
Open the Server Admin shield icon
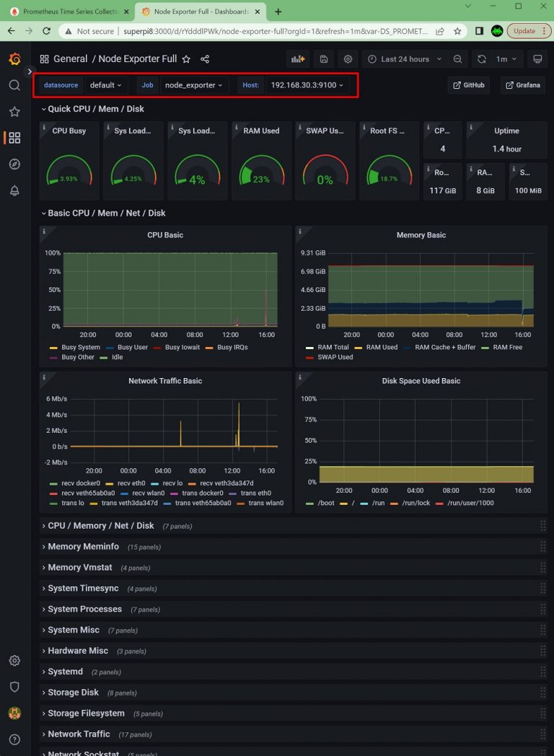click(14, 687)
